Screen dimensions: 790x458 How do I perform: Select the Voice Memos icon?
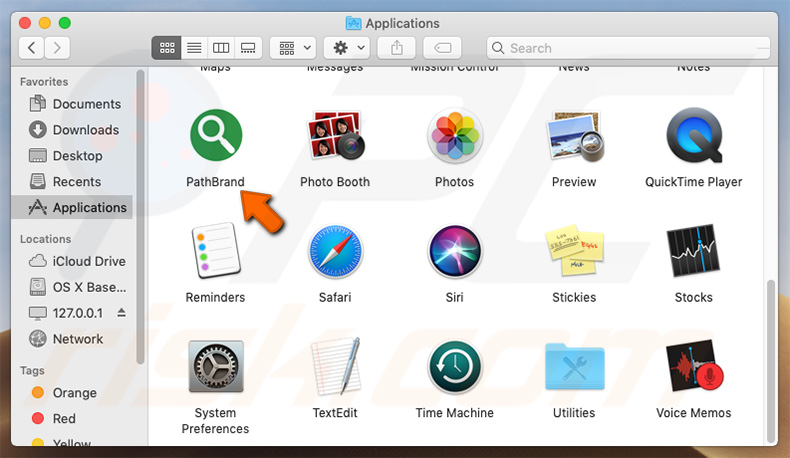pyautogui.click(x=694, y=366)
